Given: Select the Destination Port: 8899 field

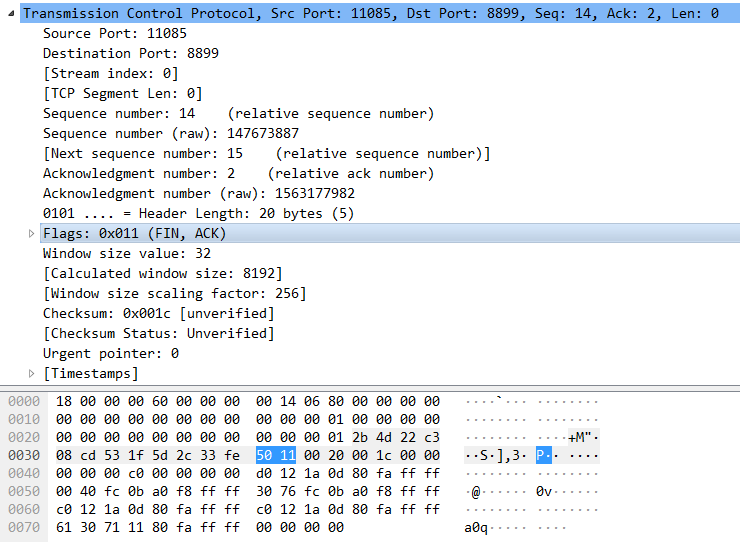Looking at the screenshot, I should (131, 53).
